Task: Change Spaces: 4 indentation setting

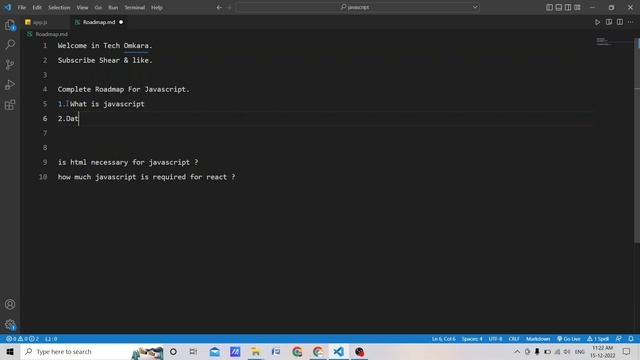Action: 472,339
